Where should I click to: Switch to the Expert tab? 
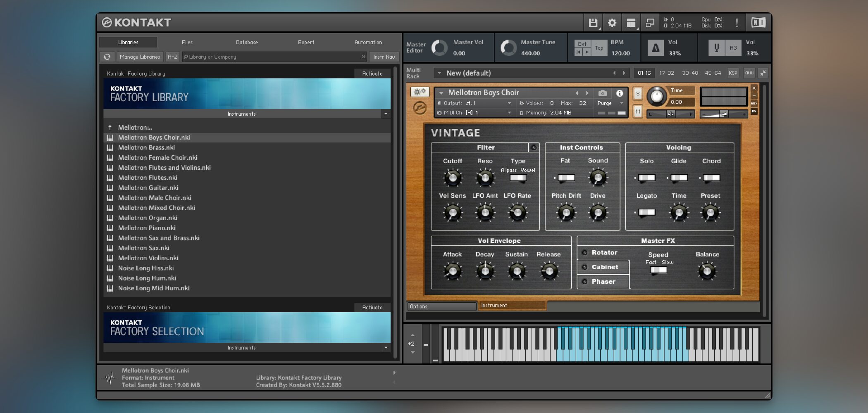pos(306,43)
